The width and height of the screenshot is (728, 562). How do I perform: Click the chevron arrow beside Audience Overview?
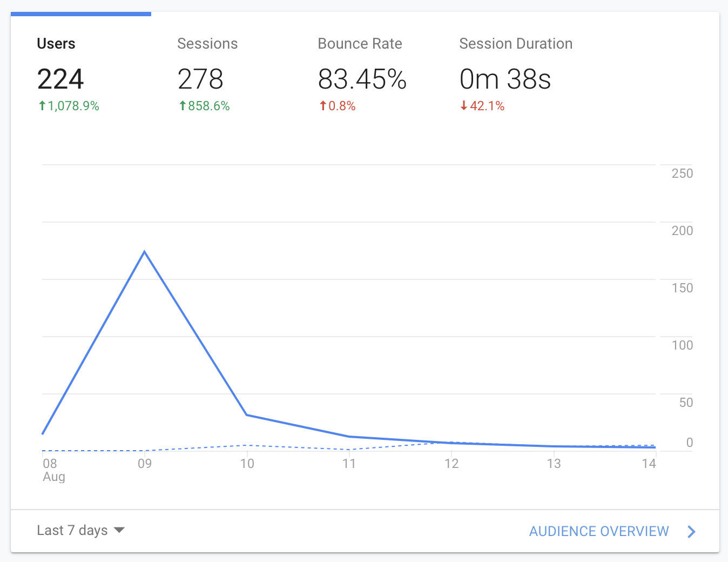(691, 532)
